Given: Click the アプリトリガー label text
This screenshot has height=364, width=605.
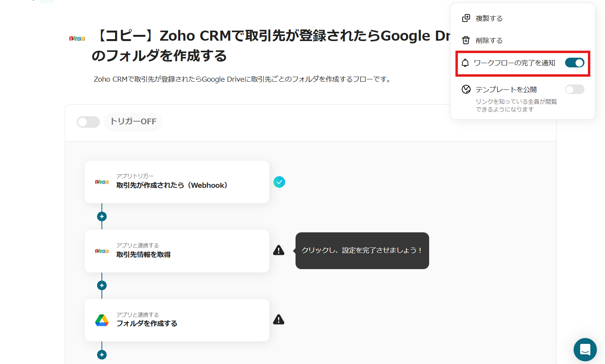Looking at the screenshot, I should point(135,176).
